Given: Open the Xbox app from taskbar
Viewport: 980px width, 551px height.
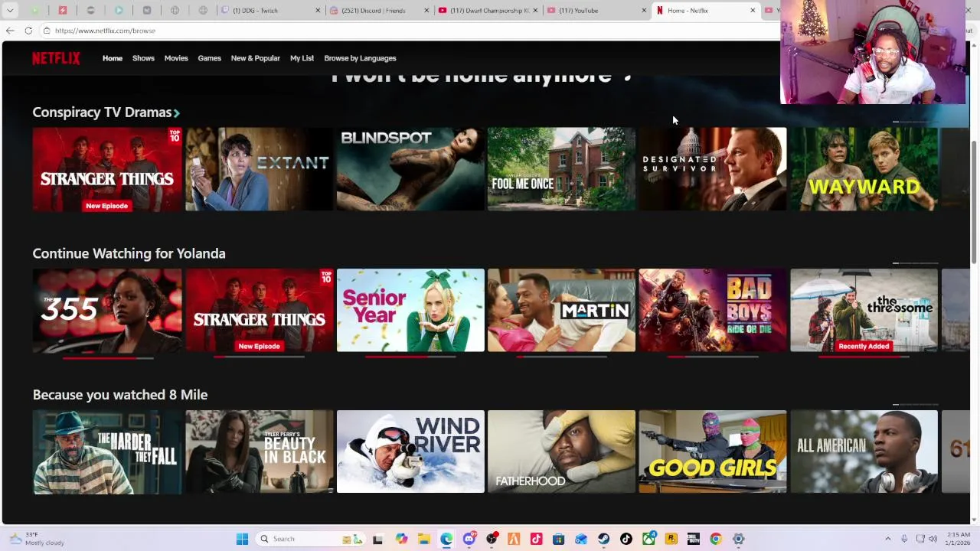Looking at the screenshot, I should tap(648, 539).
